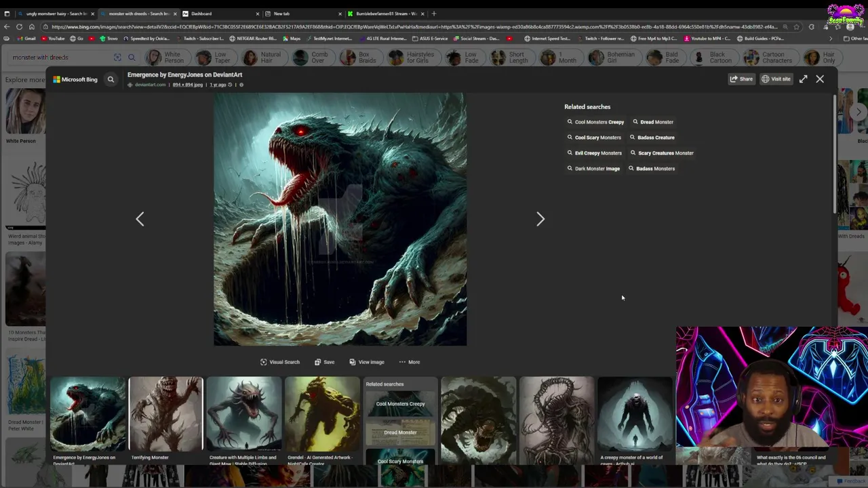Click the Bing viewer search magnifier icon

[111, 79]
